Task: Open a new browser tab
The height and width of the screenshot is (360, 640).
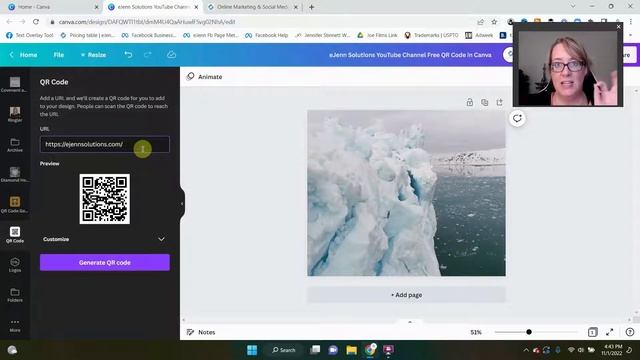Action: [311, 7]
